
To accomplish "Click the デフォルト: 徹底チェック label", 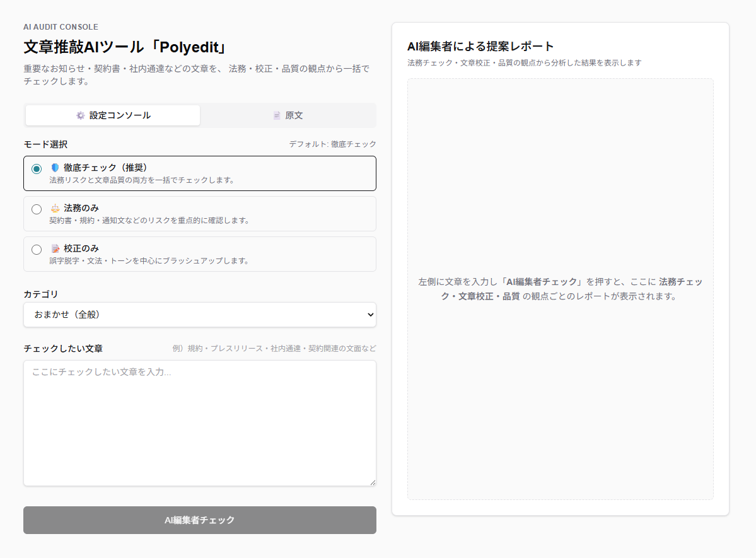I will tap(332, 144).
